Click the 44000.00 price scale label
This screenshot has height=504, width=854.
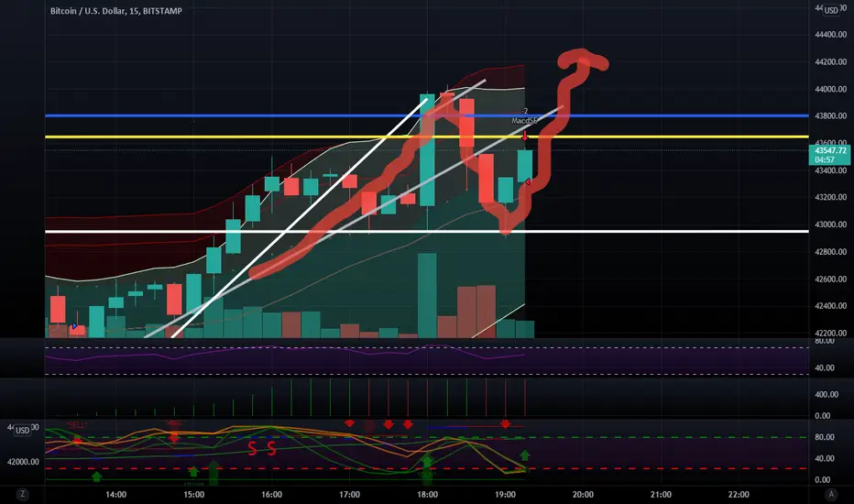830,89
